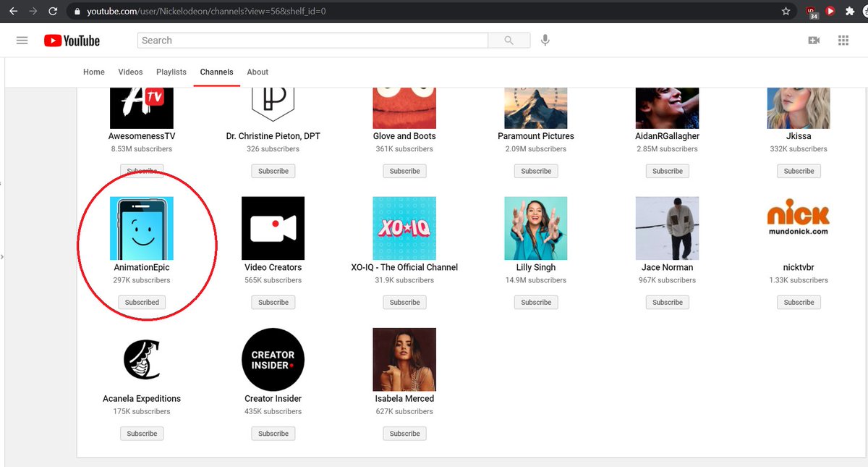Click the address bar padlock icon
This screenshot has width=868, height=467.
78,12
